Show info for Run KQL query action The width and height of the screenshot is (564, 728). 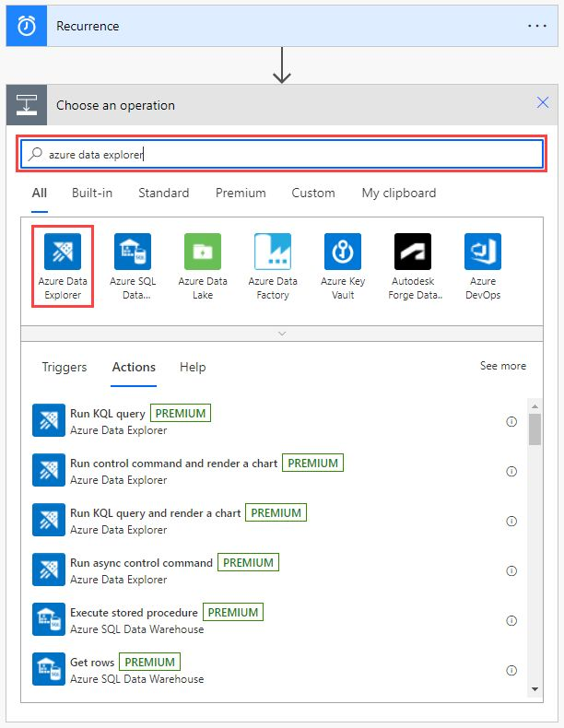tap(511, 421)
